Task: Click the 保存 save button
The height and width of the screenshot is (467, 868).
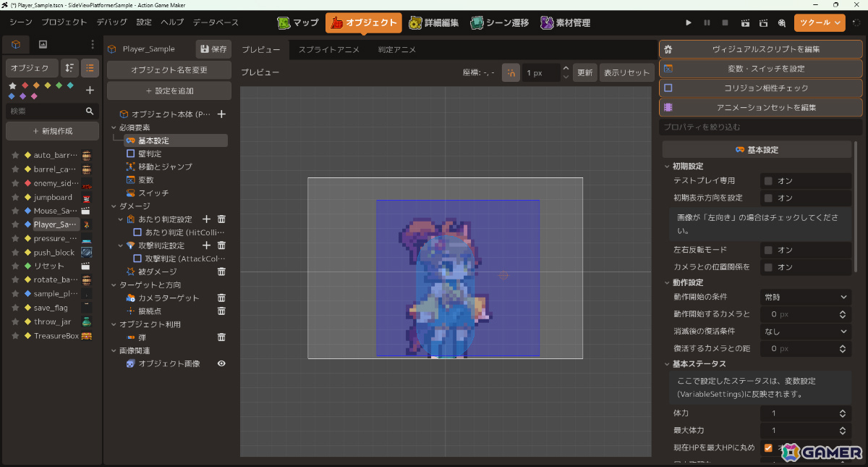Action: [x=214, y=49]
